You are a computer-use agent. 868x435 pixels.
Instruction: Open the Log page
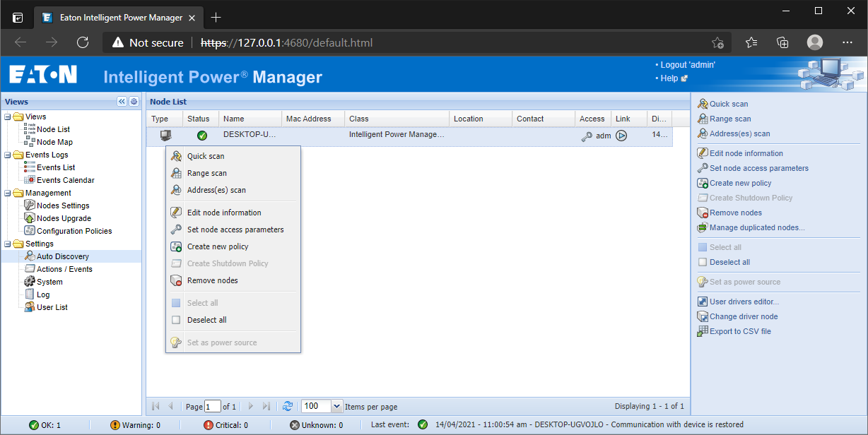[x=42, y=294]
